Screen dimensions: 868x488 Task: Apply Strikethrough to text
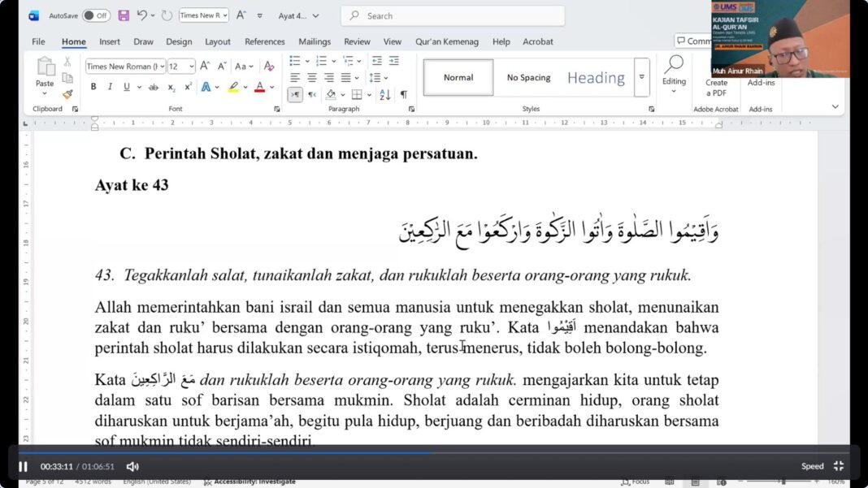[x=153, y=87]
